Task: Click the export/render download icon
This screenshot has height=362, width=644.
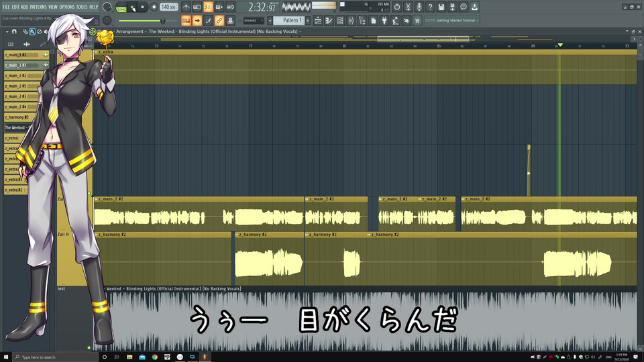Action: (x=474, y=7)
